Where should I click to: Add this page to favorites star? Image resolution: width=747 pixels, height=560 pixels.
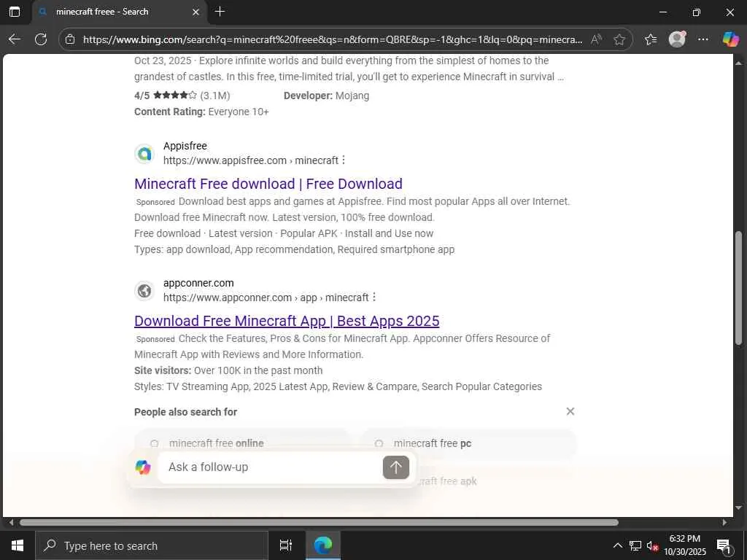(x=619, y=39)
